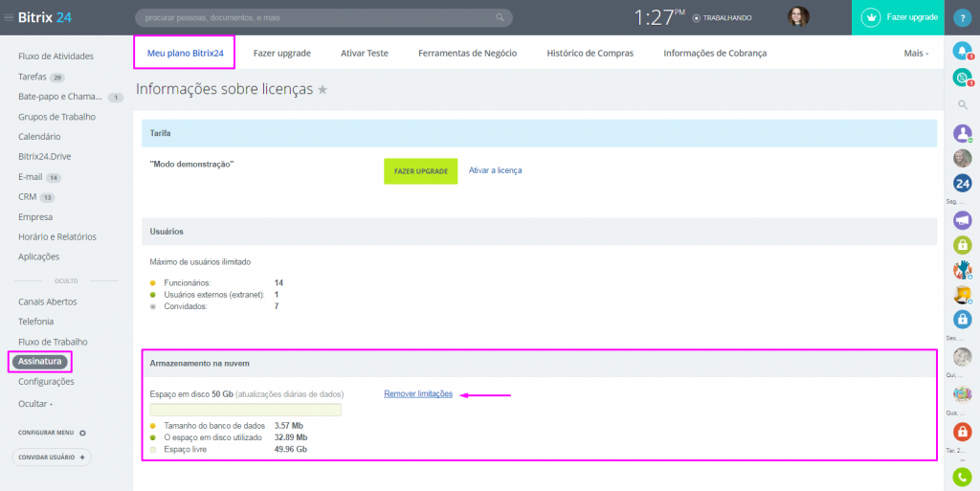Viewport: 980px width, 491px height.
Task: Open the help question mark icon
Action: pos(963,17)
